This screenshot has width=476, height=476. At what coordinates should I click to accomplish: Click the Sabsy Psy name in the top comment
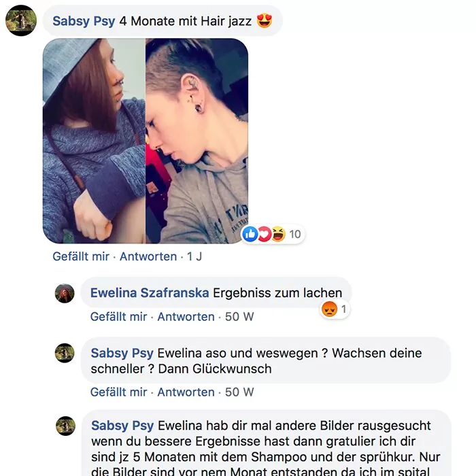pos(84,21)
